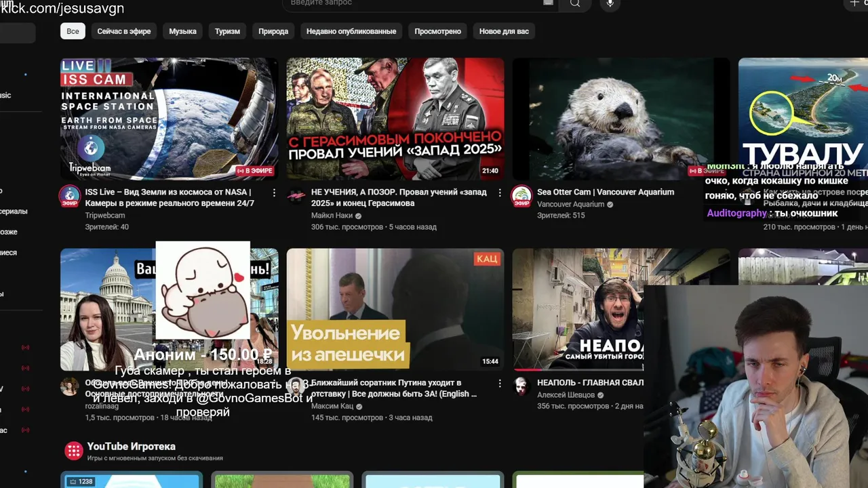Click the 15:44 duration badge on Кац video

tap(490, 361)
